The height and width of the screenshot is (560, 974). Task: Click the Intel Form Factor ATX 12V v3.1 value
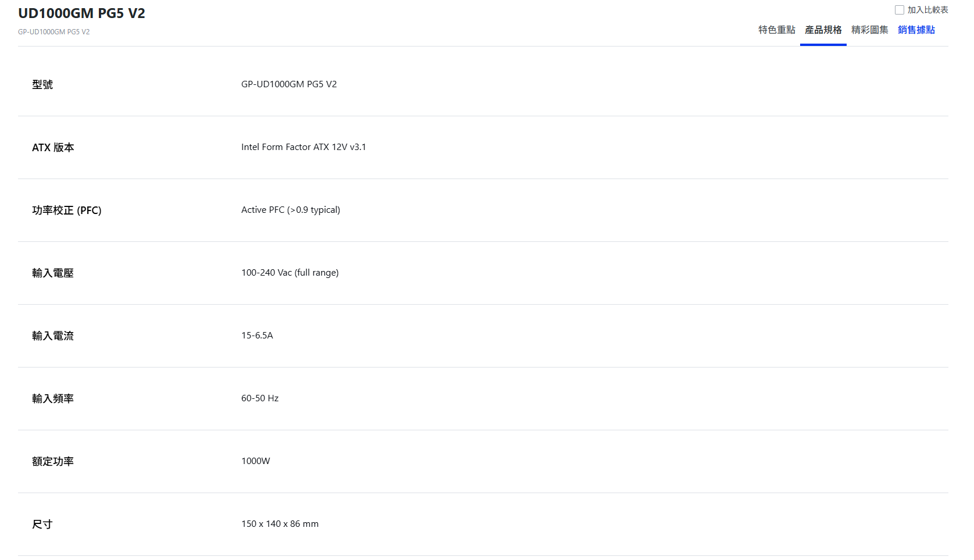tap(304, 147)
